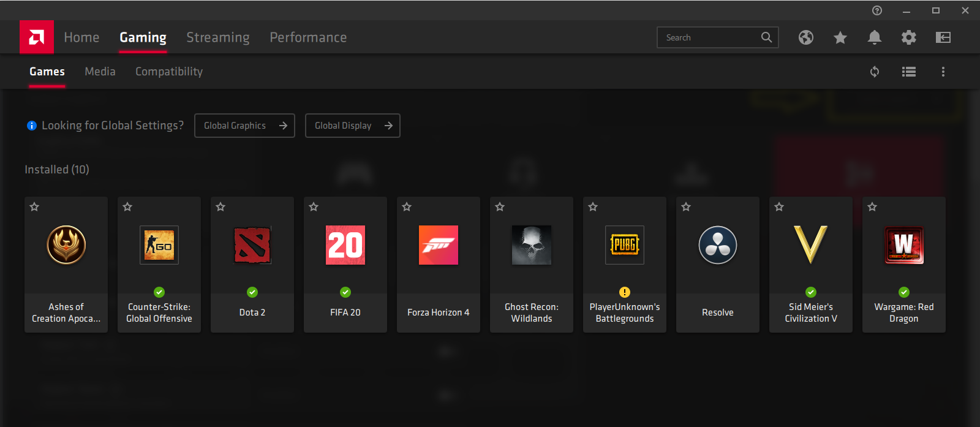Select the Gaming tab

143,37
